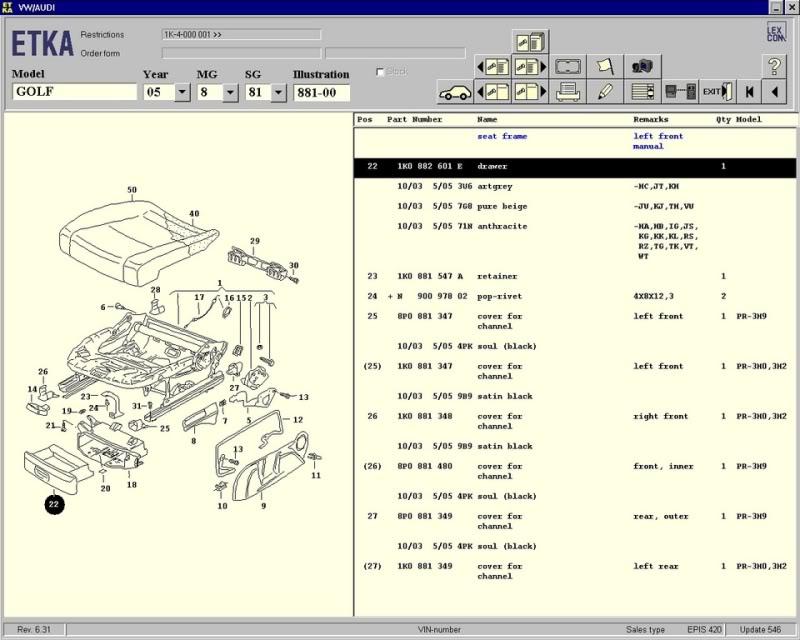This screenshot has width=800, height=640.
Task: Print using the printer icon
Action: coord(567,92)
